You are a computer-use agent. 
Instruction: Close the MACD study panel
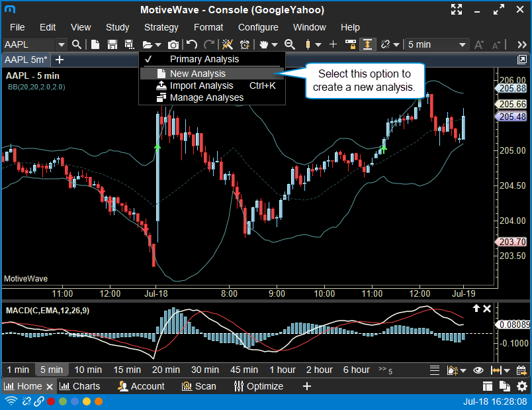(x=487, y=309)
